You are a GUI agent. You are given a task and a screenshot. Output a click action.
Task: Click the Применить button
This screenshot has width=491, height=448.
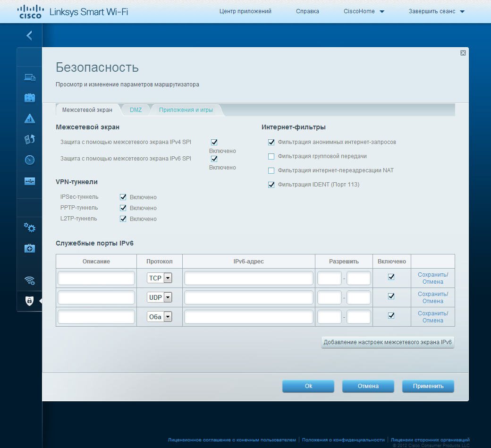click(428, 386)
